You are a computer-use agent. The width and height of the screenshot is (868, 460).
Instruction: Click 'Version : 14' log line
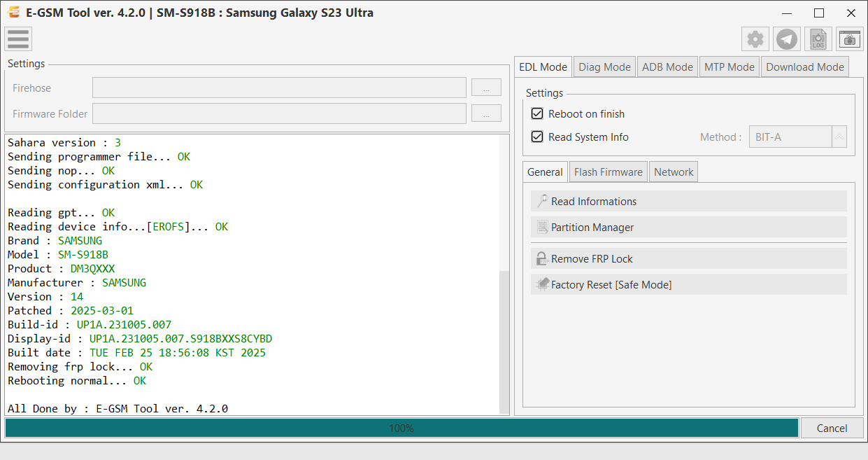[x=45, y=296]
